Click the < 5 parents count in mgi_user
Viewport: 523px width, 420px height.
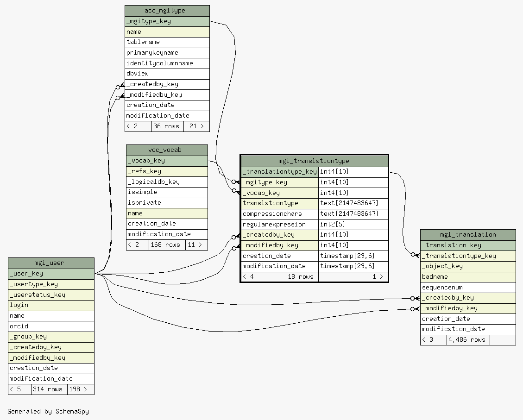coord(19,389)
